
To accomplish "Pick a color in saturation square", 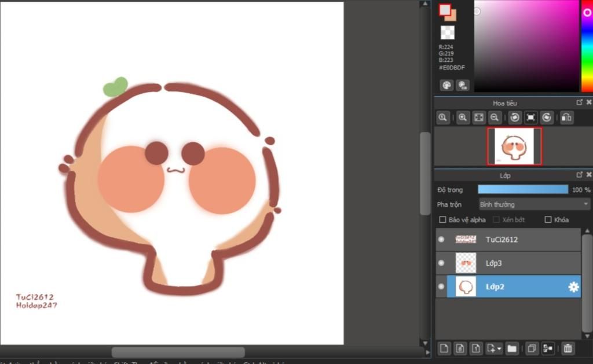I will (x=526, y=46).
